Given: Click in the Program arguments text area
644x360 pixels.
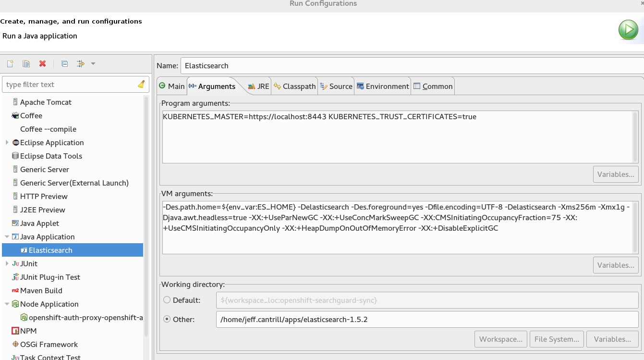Looking at the screenshot, I should point(397,137).
